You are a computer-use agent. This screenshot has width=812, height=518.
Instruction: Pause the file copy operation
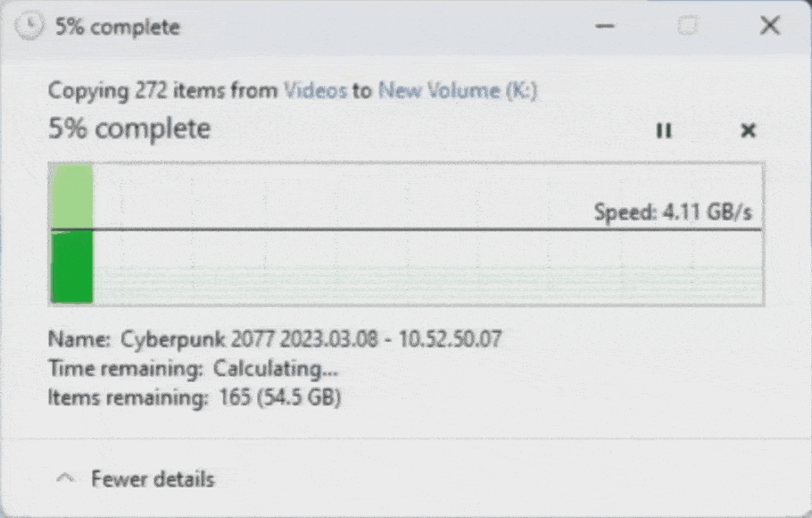click(663, 131)
